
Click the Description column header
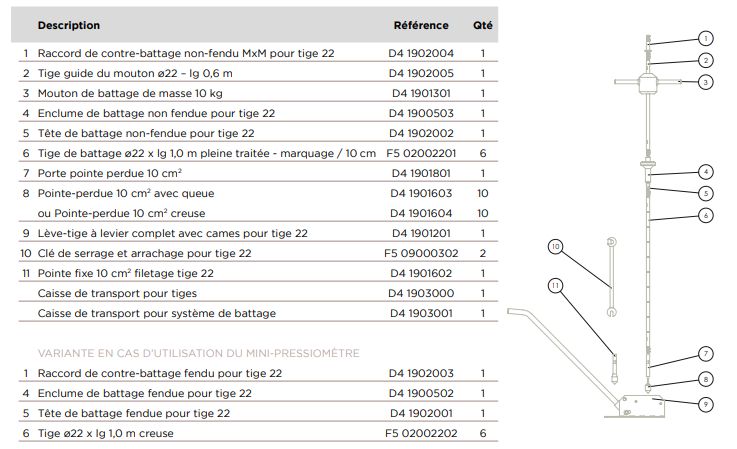(x=69, y=25)
